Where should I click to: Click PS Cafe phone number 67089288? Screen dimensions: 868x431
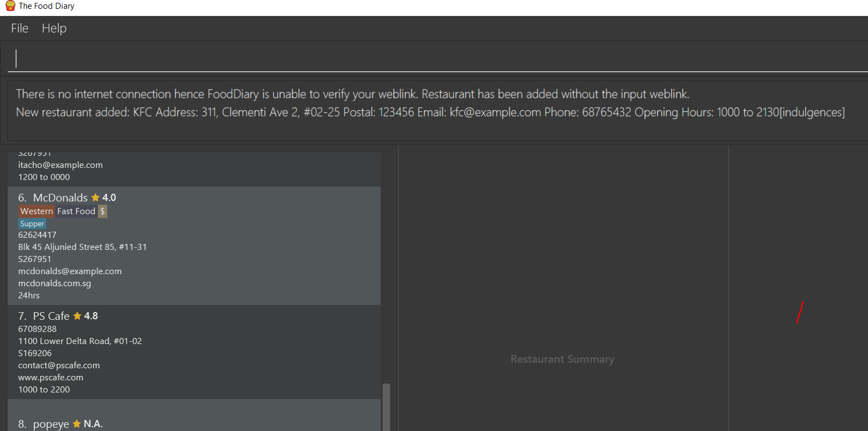[x=37, y=329]
